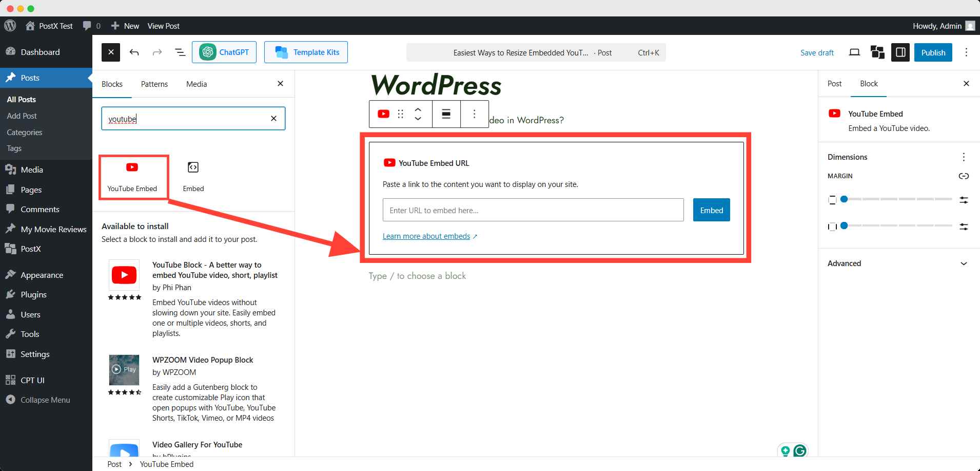
Task: Click the Redo arrow icon
Action: pos(157,52)
